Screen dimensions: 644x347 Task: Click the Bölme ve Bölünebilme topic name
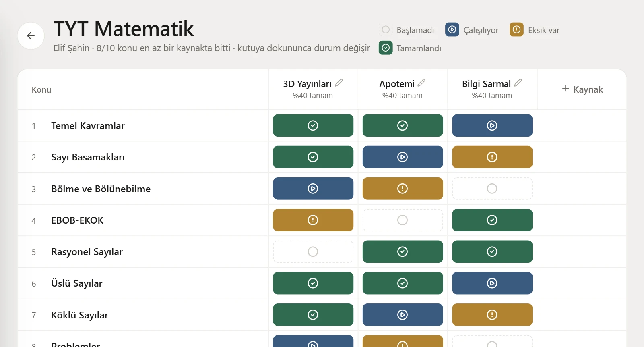pyautogui.click(x=101, y=189)
